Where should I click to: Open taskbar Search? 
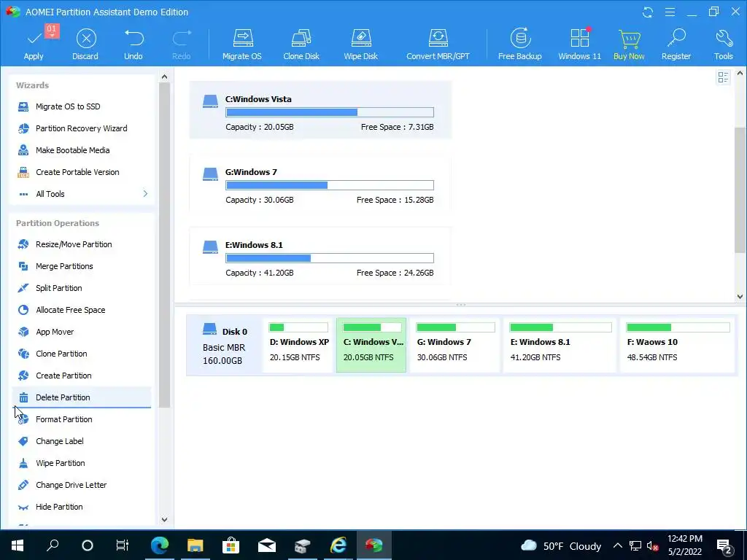coord(53,545)
